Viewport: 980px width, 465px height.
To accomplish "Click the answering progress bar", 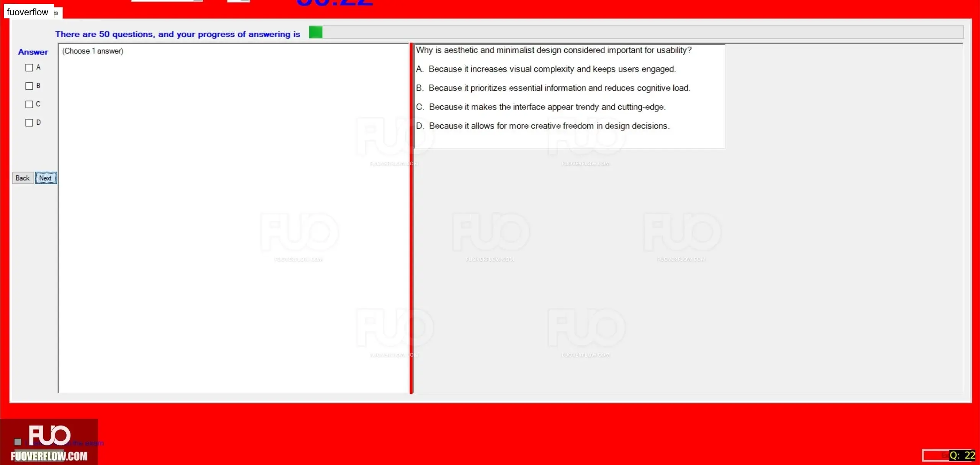I will [636, 32].
